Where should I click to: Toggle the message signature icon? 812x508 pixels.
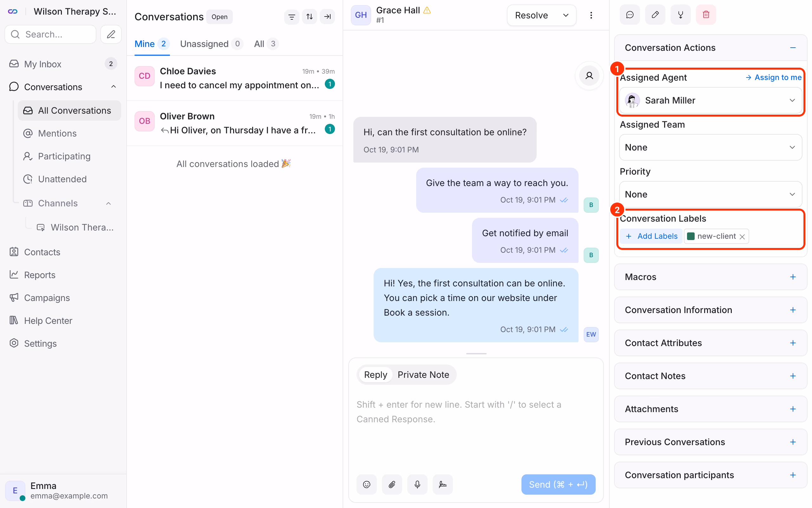[442, 484]
